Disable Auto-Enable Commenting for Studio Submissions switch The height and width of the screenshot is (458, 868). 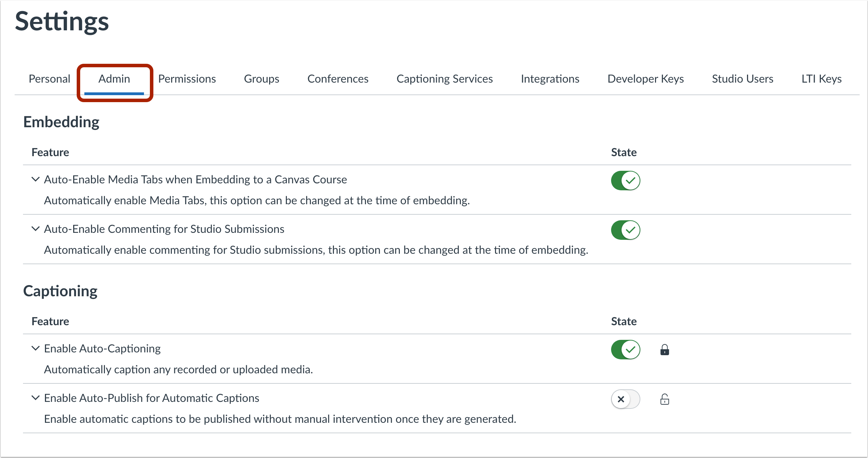click(625, 230)
